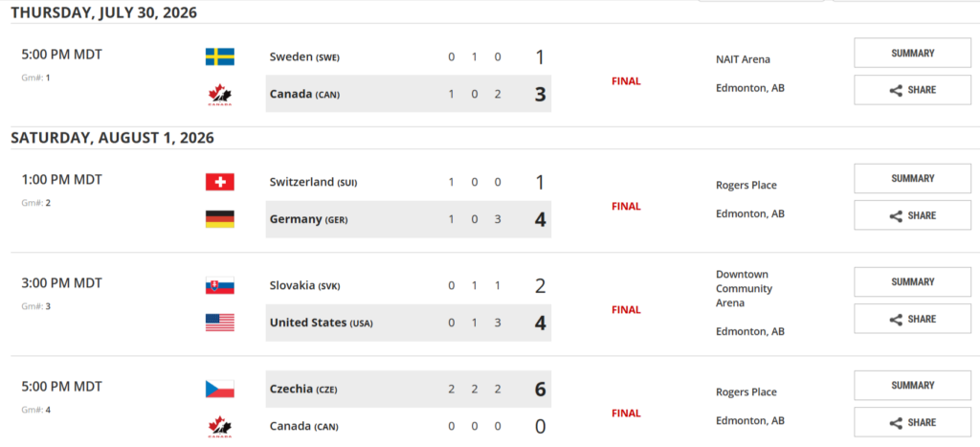This screenshot has height=447, width=980.
Task: Click the United States (USA) team name
Action: pos(321,323)
